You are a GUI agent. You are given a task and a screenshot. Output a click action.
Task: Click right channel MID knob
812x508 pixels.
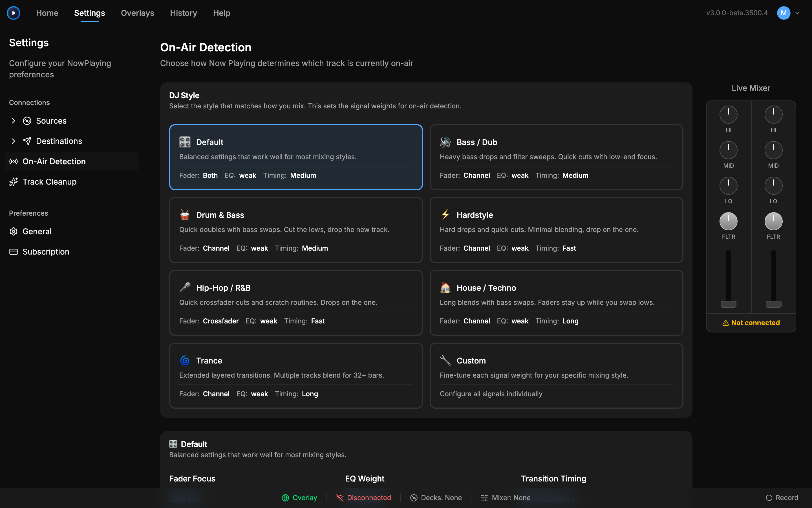point(773,150)
